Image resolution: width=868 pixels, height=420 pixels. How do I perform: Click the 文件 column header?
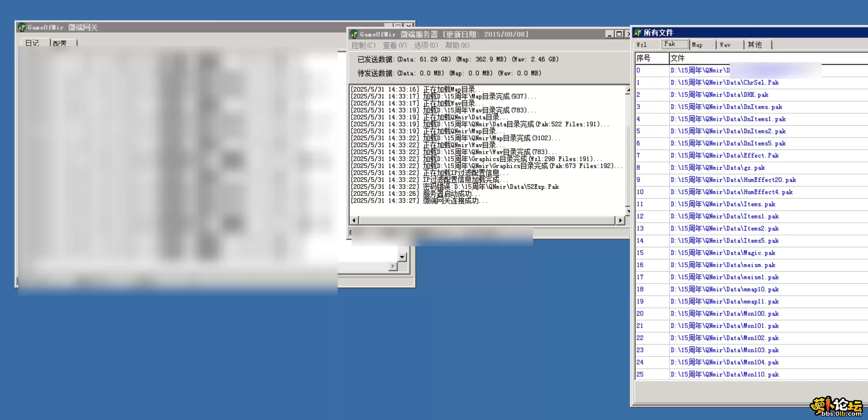point(768,58)
